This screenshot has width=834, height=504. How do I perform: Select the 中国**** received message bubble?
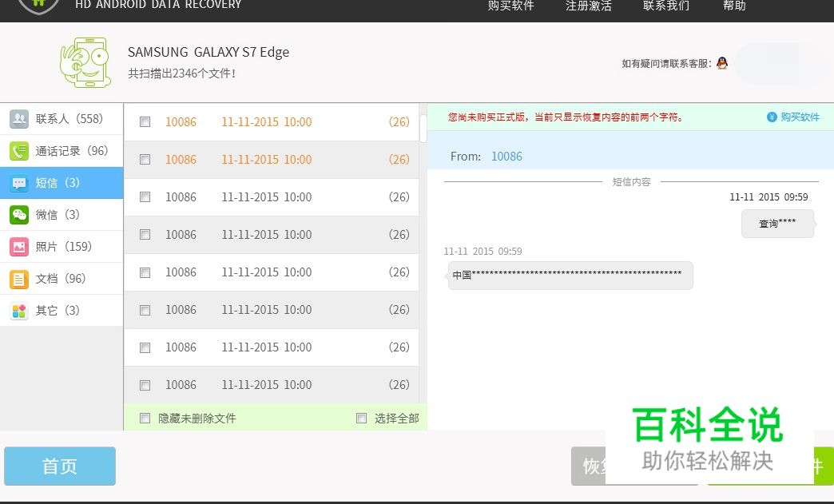click(x=570, y=276)
